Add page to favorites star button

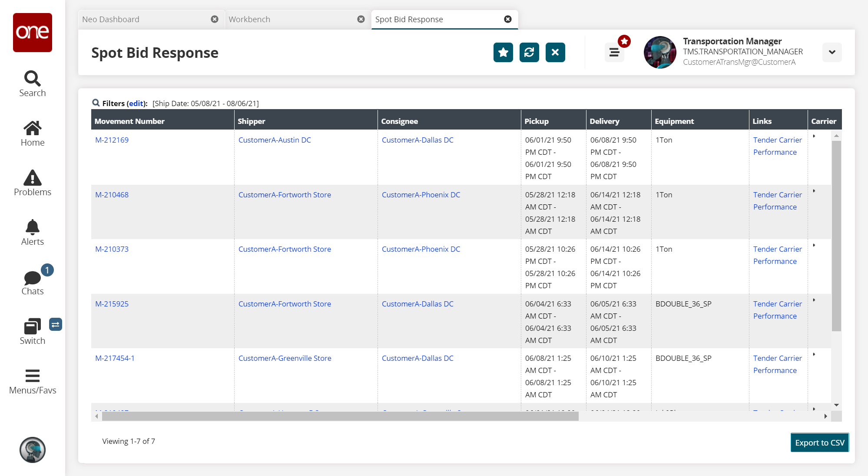click(x=503, y=53)
